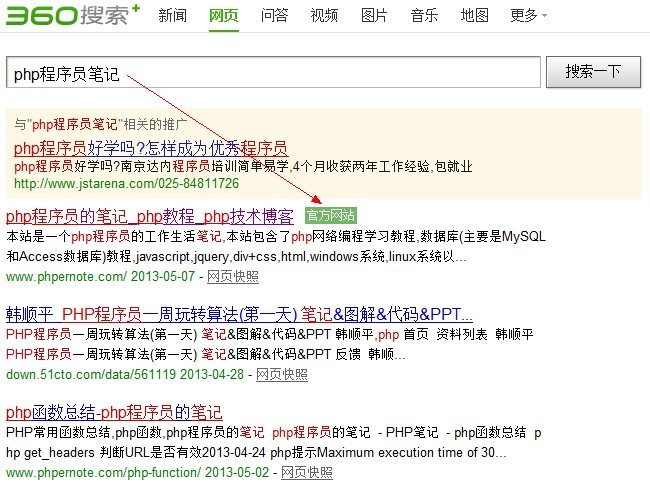Click the green 官方网站 badge
Viewport: 650px width, 485px height.
330,216
